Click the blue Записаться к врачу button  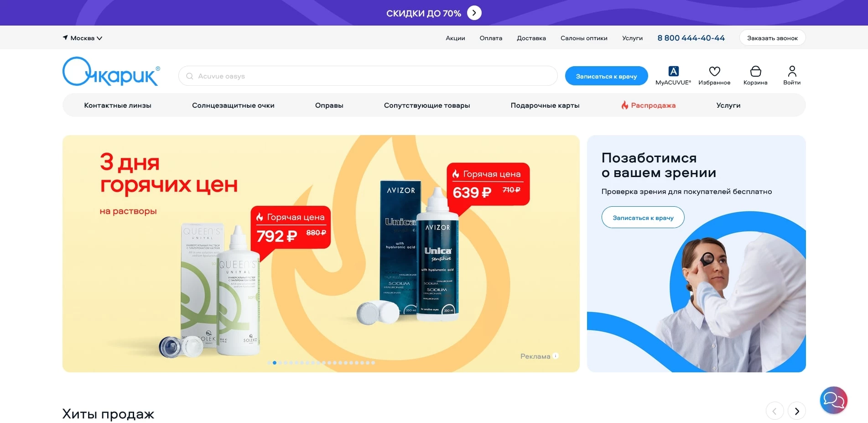(x=606, y=76)
